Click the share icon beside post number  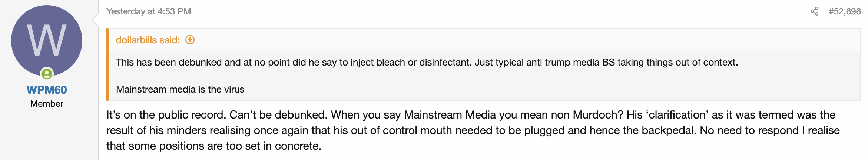coord(814,11)
